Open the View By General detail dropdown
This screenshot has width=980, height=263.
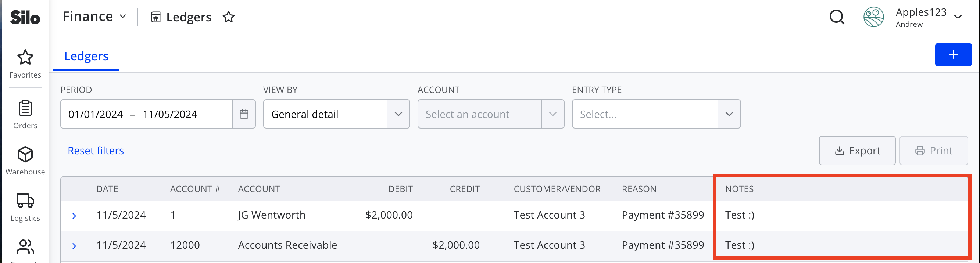point(336,114)
